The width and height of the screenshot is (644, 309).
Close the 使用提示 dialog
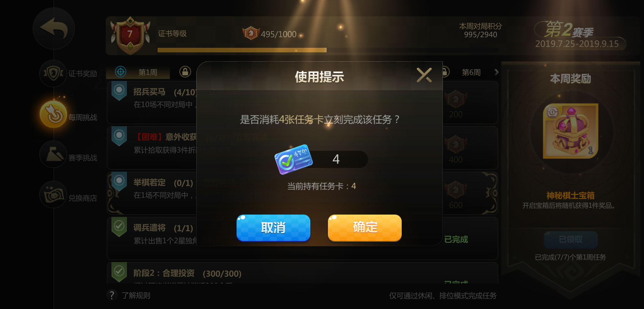(424, 75)
